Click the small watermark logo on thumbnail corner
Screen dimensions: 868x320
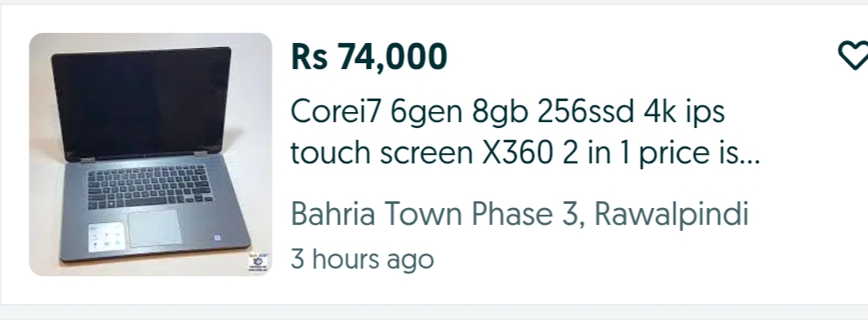tap(258, 263)
